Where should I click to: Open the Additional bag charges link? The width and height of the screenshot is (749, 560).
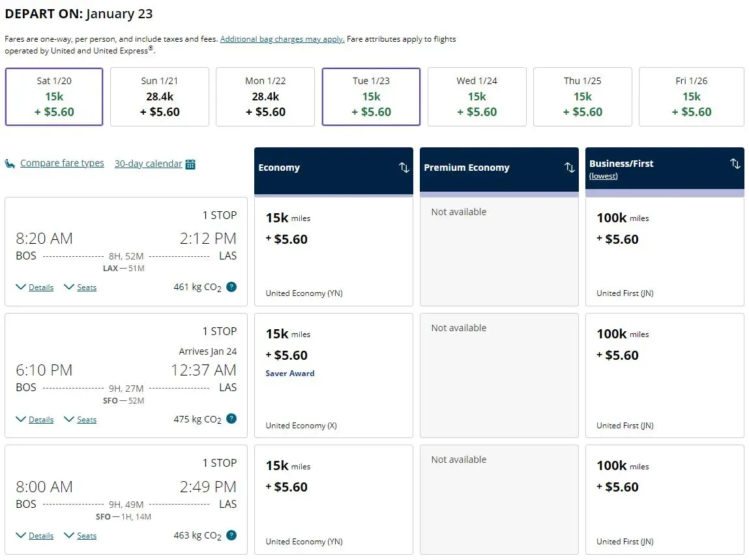[282, 39]
